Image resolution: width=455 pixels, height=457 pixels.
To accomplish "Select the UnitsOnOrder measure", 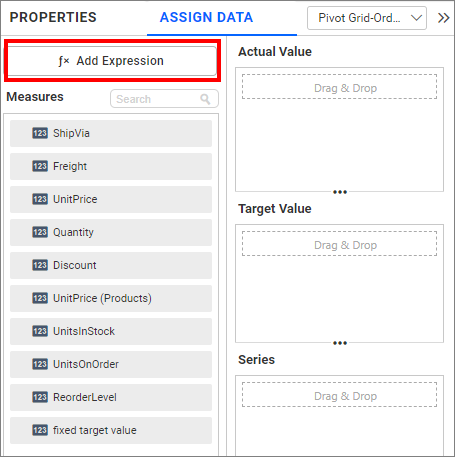I will tap(111, 364).
